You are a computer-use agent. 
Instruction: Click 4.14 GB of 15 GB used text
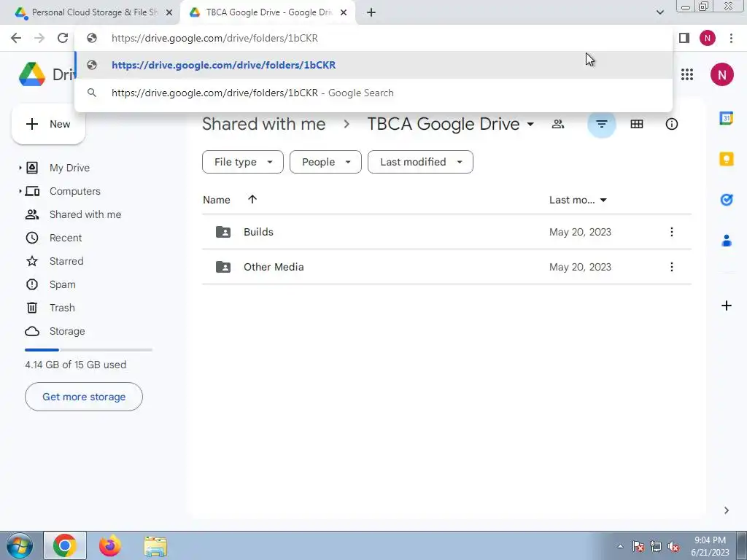[x=76, y=365]
